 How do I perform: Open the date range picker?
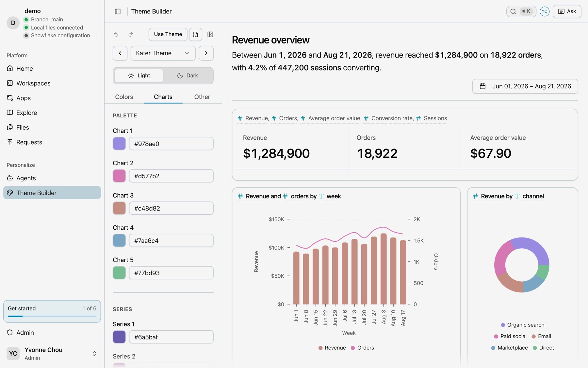coord(525,86)
